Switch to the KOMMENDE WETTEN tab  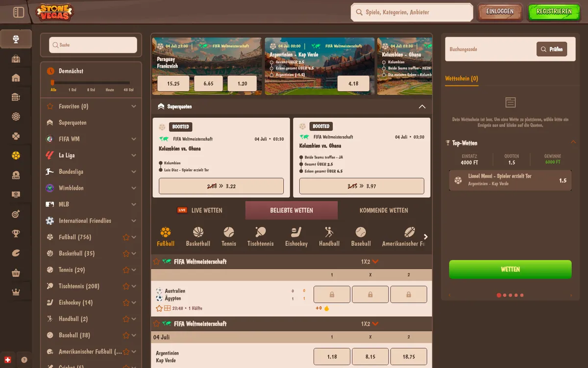[x=384, y=210]
